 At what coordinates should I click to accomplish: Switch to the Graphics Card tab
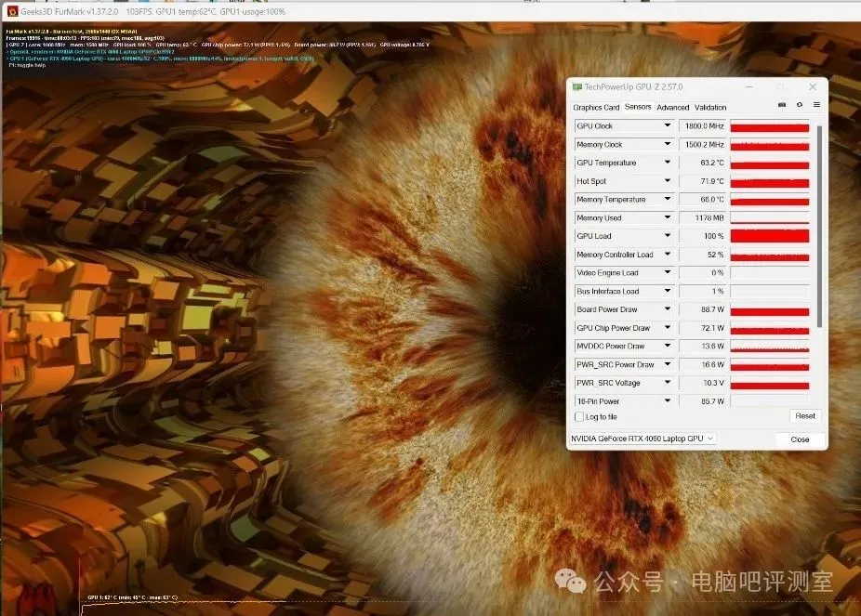pyautogui.click(x=596, y=108)
